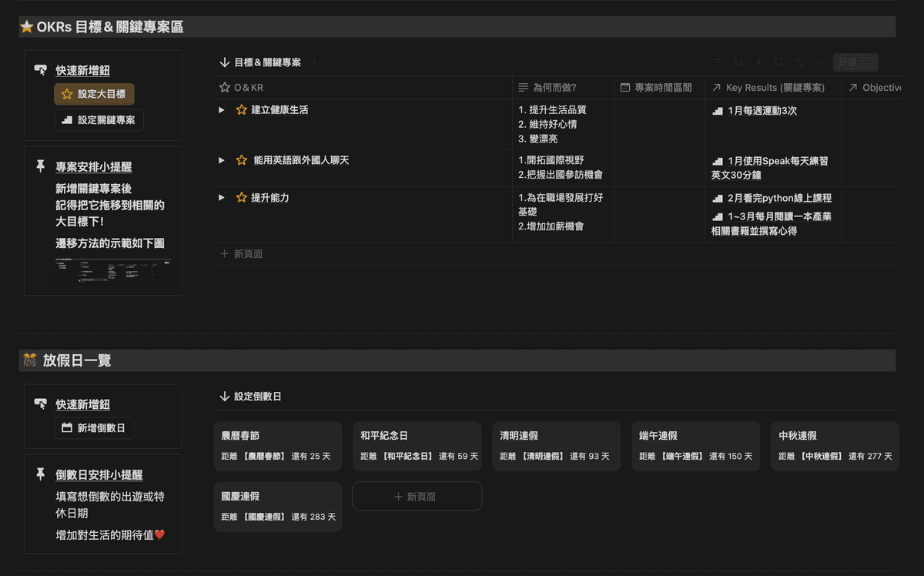This screenshot has height=576, width=924.
Task: Click the 新增倒數日 button
Action: tap(94, 428)
